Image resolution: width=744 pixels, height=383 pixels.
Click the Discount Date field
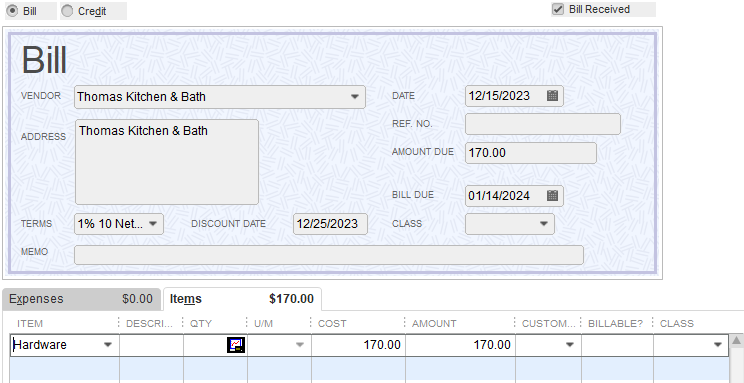coord(330,224)
